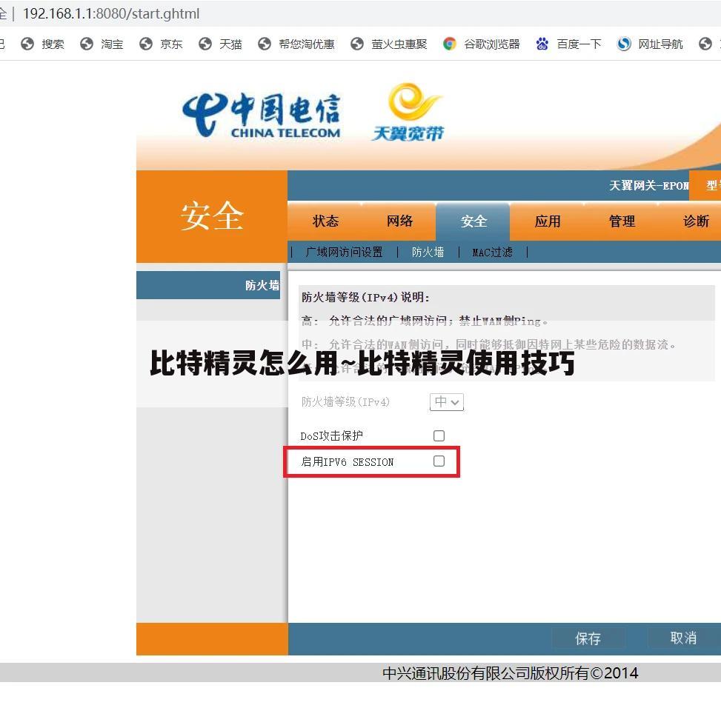721x728 pixels.
Task: Open the 网址导航 bookmark link
Action: click(x=660, y=44)
